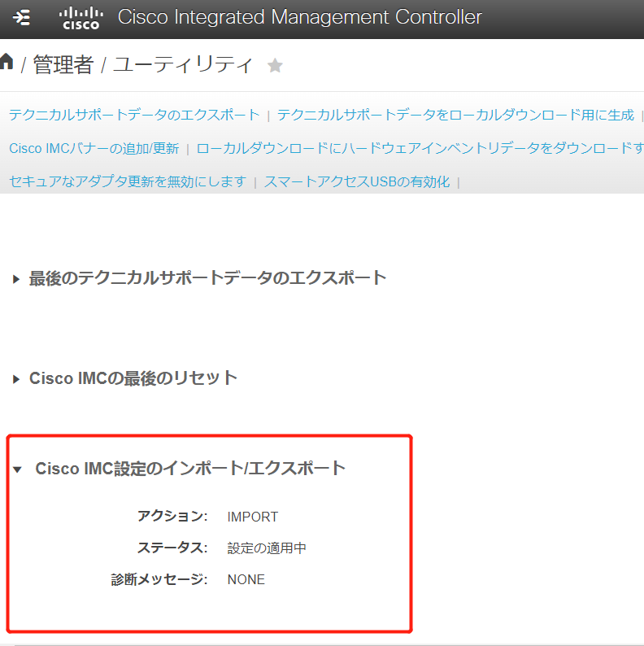The width and height of the screenshot is (644, 646).
Task: Click スマートアクセスUSBの有効化 link
Action: click(357, 181)
